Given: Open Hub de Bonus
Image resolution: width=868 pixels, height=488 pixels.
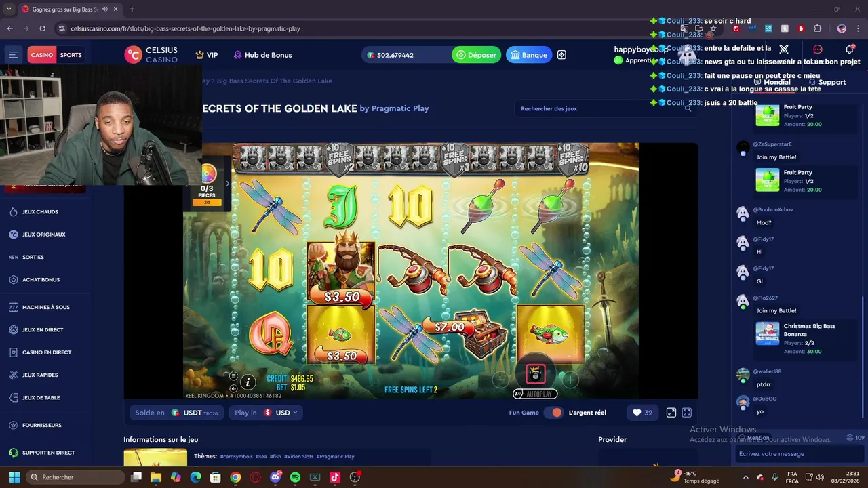Looking at the screenshot, I should [x=262, y=55].
